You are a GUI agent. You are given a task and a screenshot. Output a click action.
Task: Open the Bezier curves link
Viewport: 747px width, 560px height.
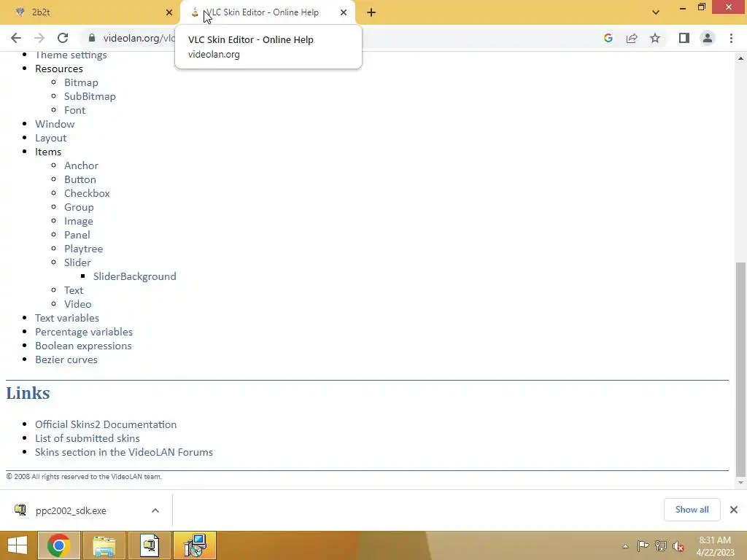66,359
